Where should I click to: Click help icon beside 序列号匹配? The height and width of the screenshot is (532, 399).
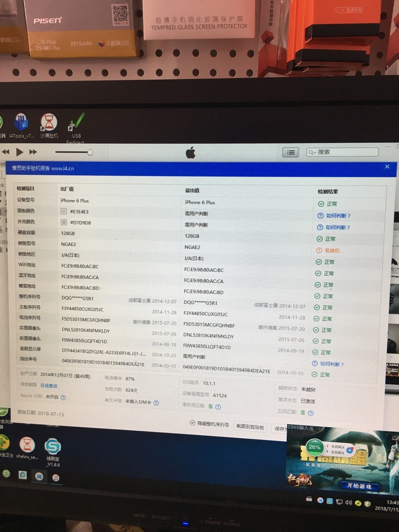(218, 407)
